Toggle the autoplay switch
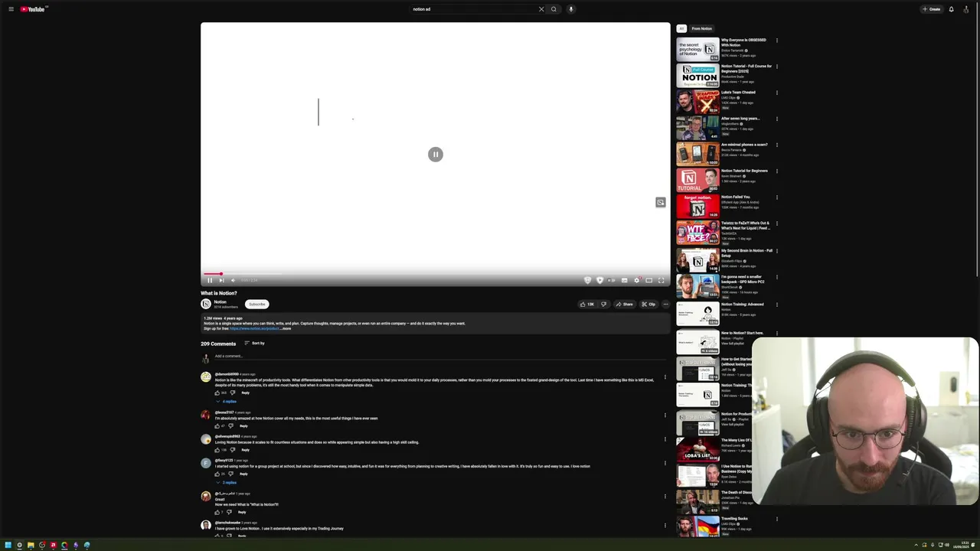Image resolution: width=980 pixels, height=551 pixels. click(612, 280)
